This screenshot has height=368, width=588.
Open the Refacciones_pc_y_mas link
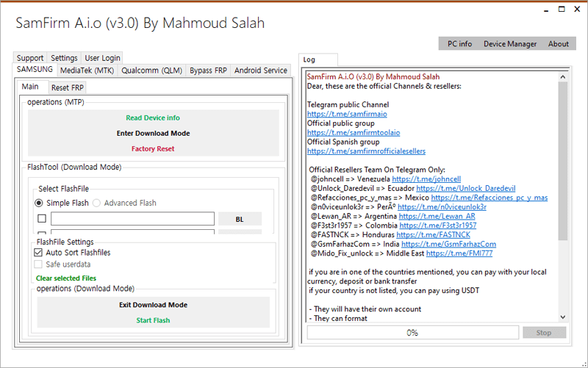click(490, 198)
